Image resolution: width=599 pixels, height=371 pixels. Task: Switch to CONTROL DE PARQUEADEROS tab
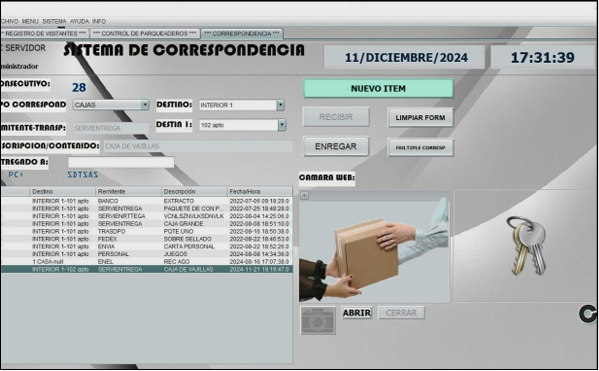pyautogui.click(x=145, y=34)
